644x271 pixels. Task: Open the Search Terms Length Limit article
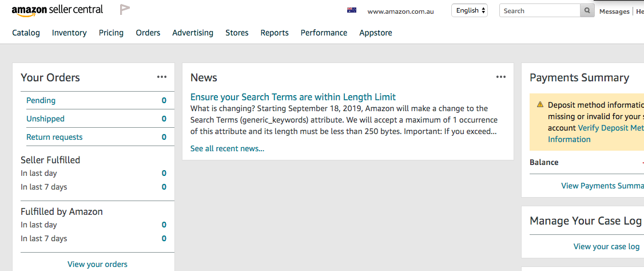click(293, 97)
